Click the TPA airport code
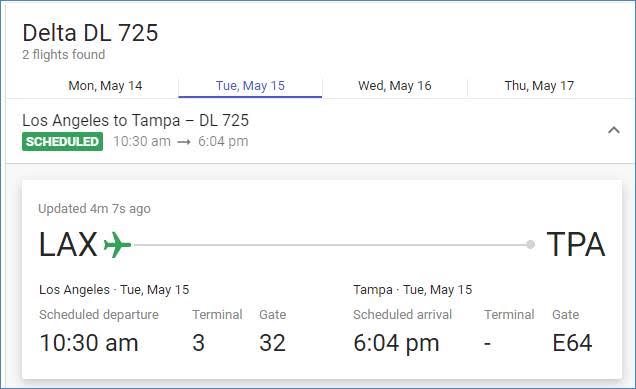 coord(576,245)
